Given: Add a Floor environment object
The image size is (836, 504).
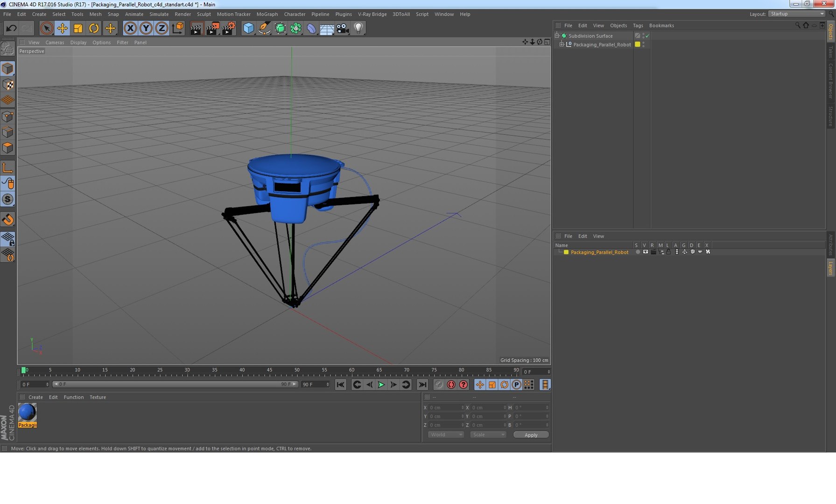Looking at the screenshot, I should (x=327, y=28).
